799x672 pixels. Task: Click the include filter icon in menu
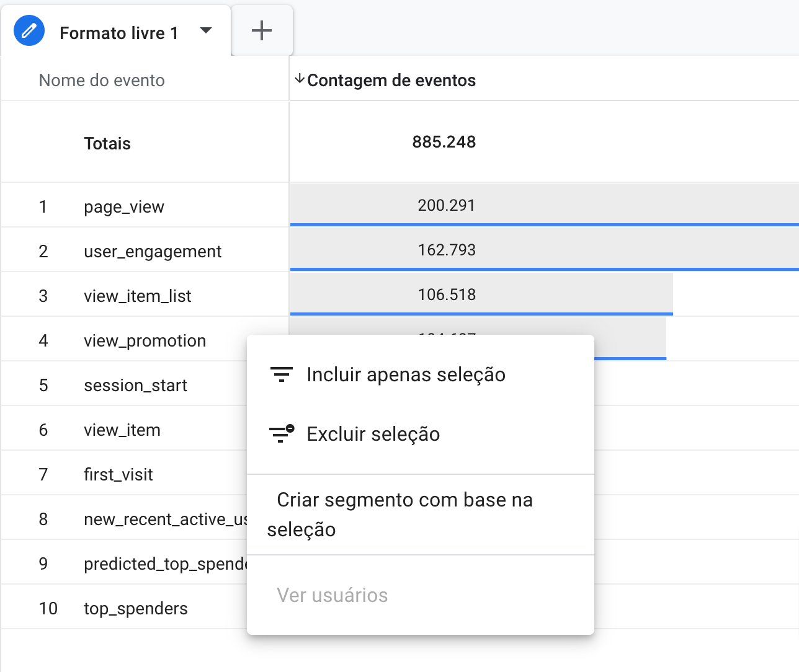pyautogui.click(x=281, y=374)
